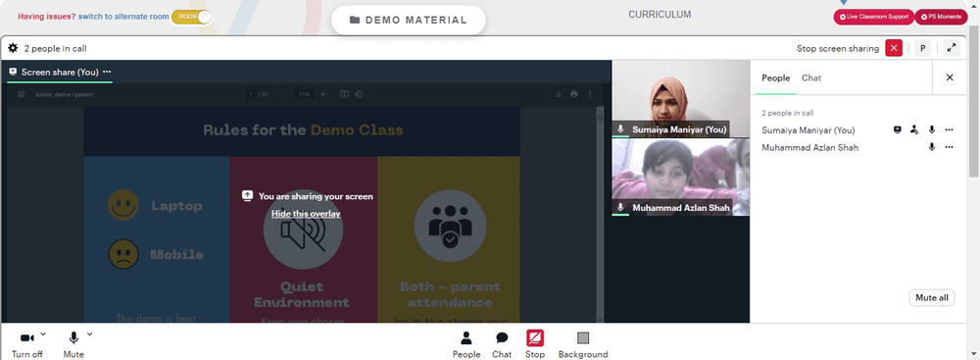Click Hide this overlay link
The height and width of the screenshot is (360, 980).
(306, 214)
